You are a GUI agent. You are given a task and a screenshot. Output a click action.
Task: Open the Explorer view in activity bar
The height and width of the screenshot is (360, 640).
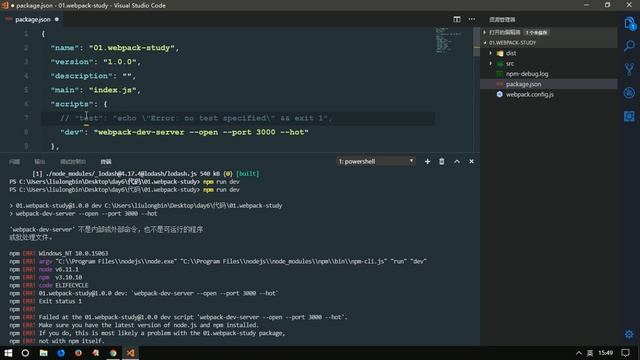point(629,24)
